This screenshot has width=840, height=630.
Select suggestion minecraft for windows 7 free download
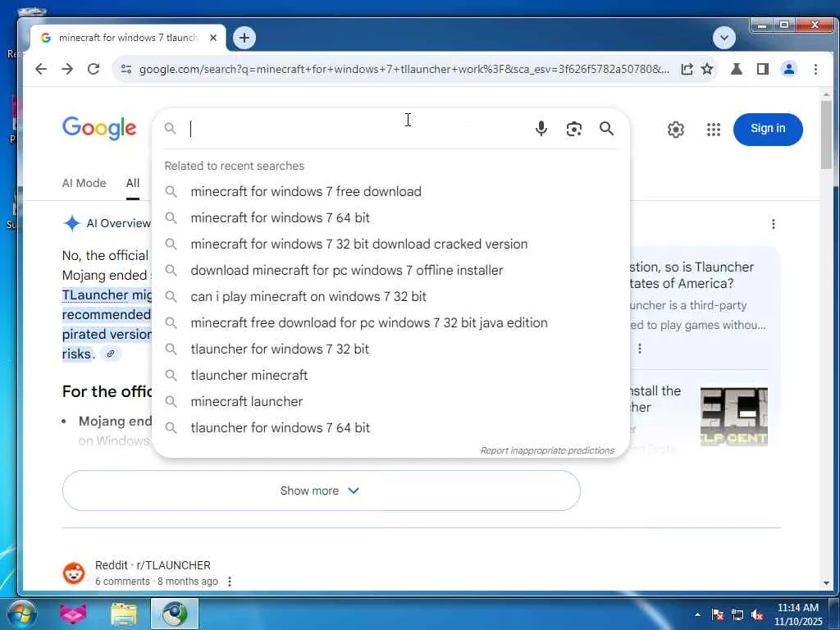point(391,191)
